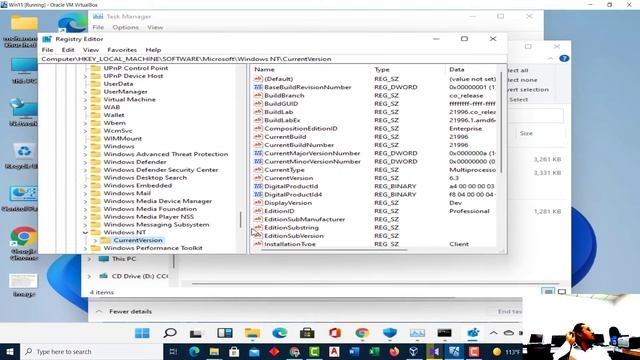Select the Windows Advanced Threat Protection key
Image resolution: width=640 pixels, height=360 pixels.
pyautogui.click(x=166, y=154)
